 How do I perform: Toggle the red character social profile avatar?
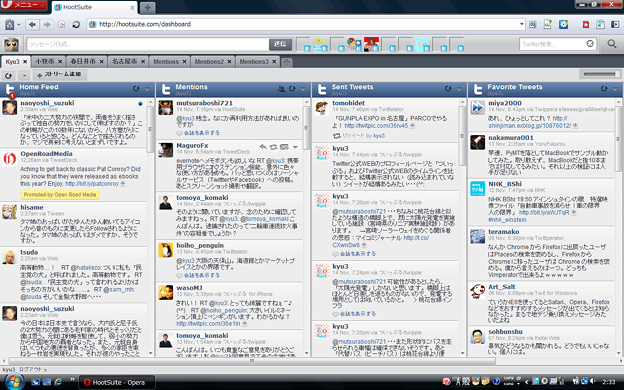click(371, 44)
